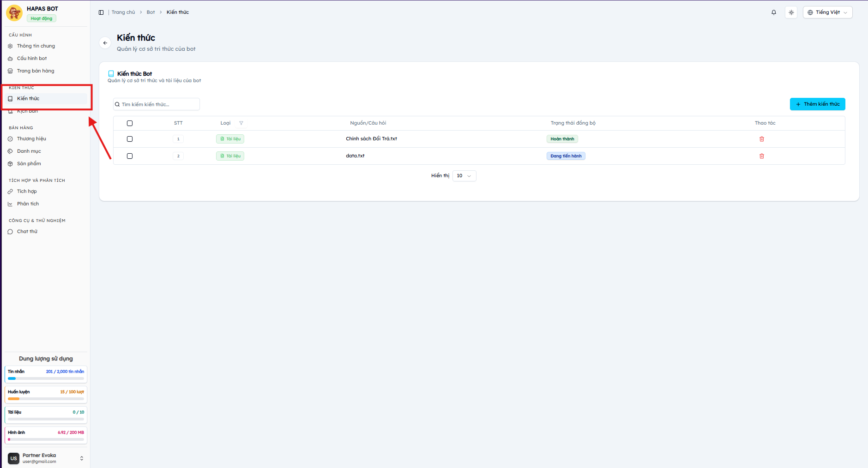868x468 pixels.
Task: Click the Đang tiến hành status badge
Action: [566, 156]
